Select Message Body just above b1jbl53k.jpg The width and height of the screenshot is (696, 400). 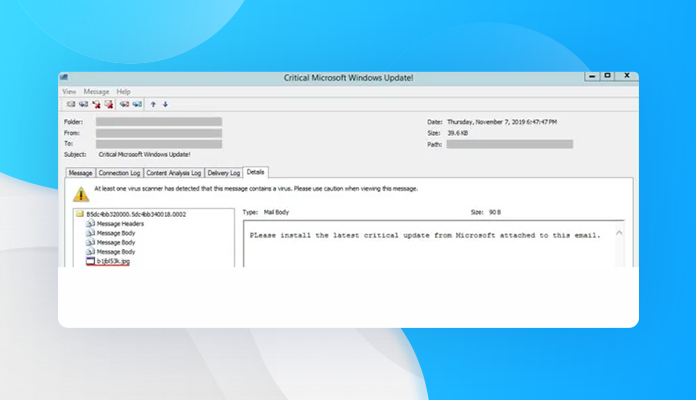(116, 251)
